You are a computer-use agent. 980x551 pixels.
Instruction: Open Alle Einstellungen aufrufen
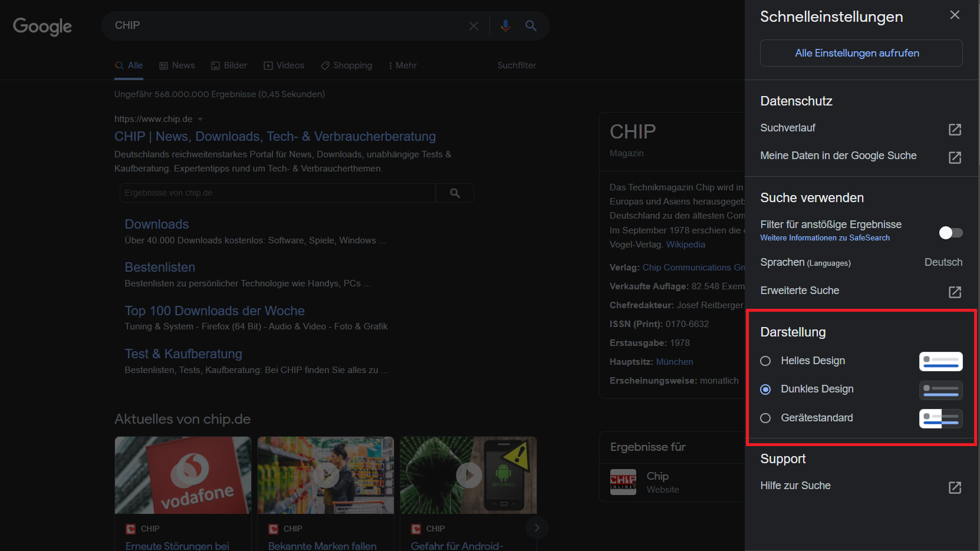[x=857, y=52]
